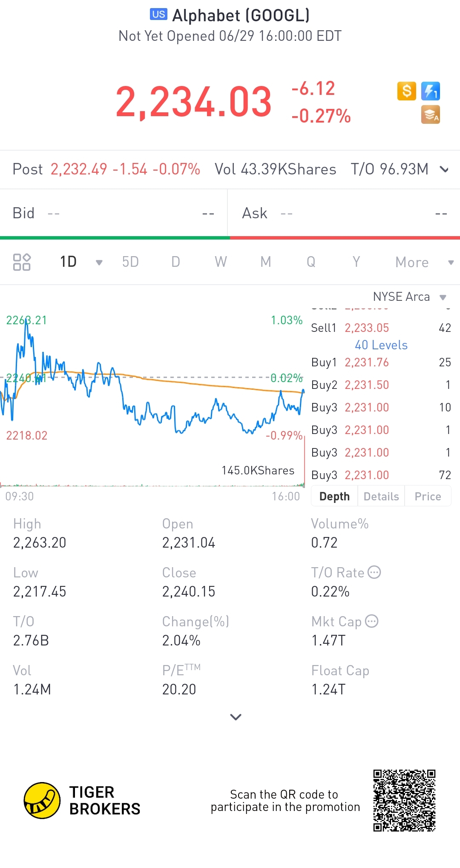The width and height of the screenshot is (460, 868).
Task: Tap the brown stacked layers icon
Action: pos(430,114)
